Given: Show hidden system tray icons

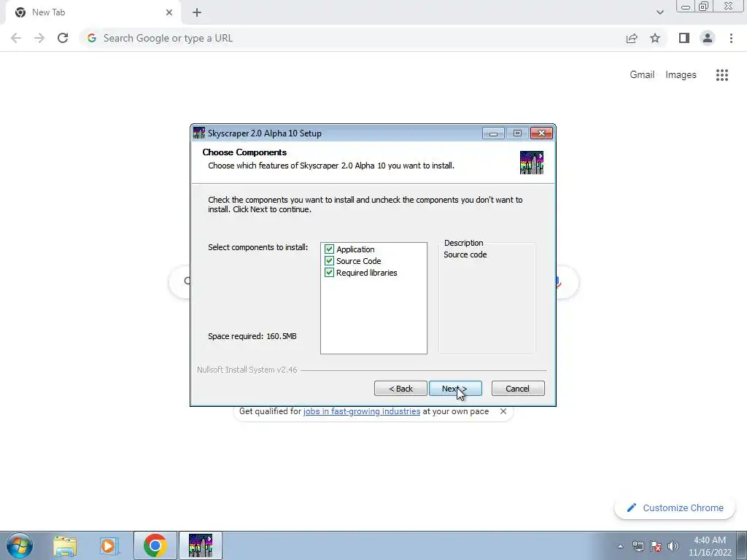Looking at the screenshot, I should coord(620,546).
